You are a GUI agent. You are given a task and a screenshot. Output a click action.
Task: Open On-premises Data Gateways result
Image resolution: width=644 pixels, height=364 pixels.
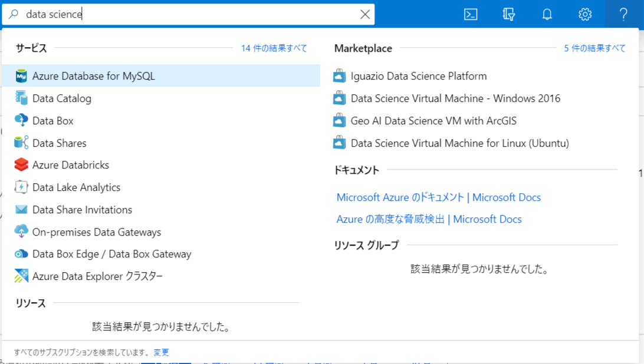pyautogui.click(x=97, y=232)
